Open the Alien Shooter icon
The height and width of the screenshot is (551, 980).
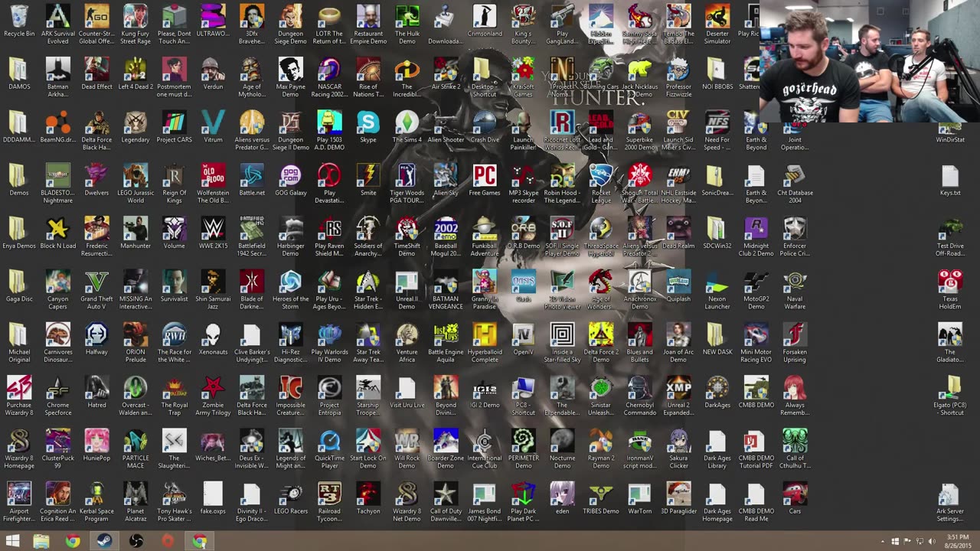coord(446,127)
